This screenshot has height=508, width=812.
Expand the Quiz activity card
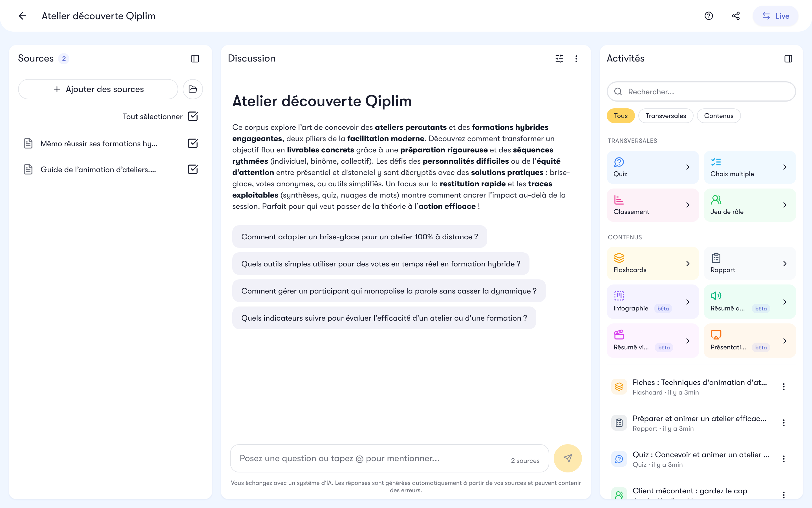(x=652, y=167)
